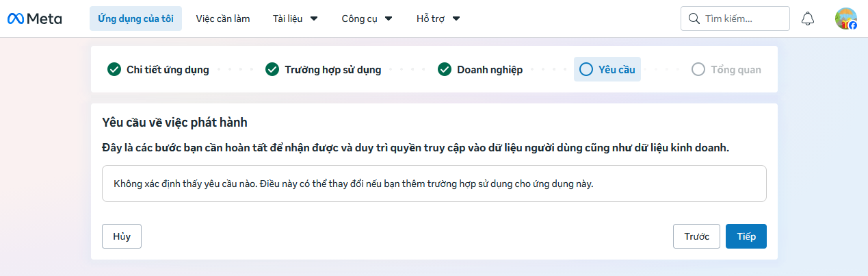Click the search magnifier icon
The height and width of the screenshot is (276, 868).
click(x=694, y=18)
